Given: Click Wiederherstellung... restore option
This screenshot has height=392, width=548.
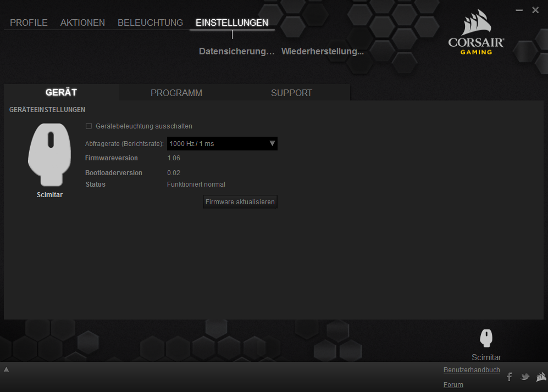Looking at the screenshot, I should pyautogui.click(x=323, y=51).
